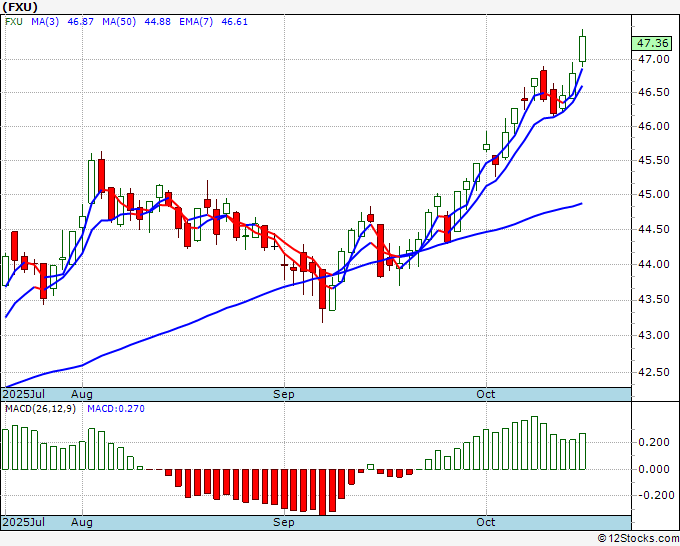Click the 44.50 price axis label
Viewport: 680px width, 546px height.
coord(654,229)
